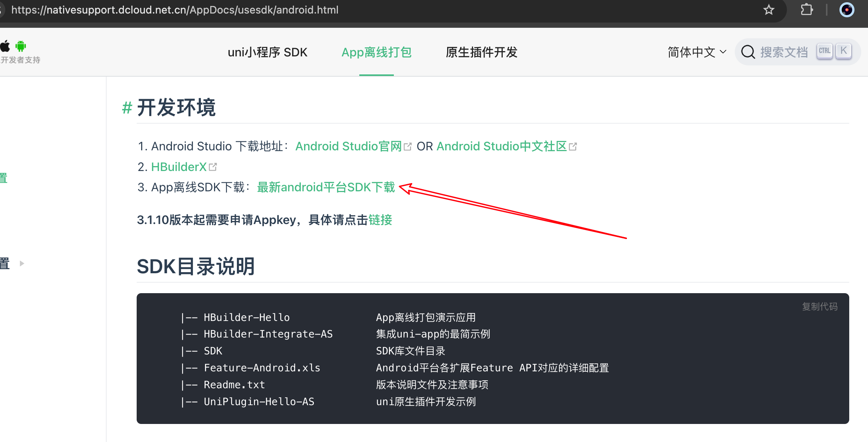Click the search magnifier icon
This screenshot has width=868, height=442.
(748, 52)
